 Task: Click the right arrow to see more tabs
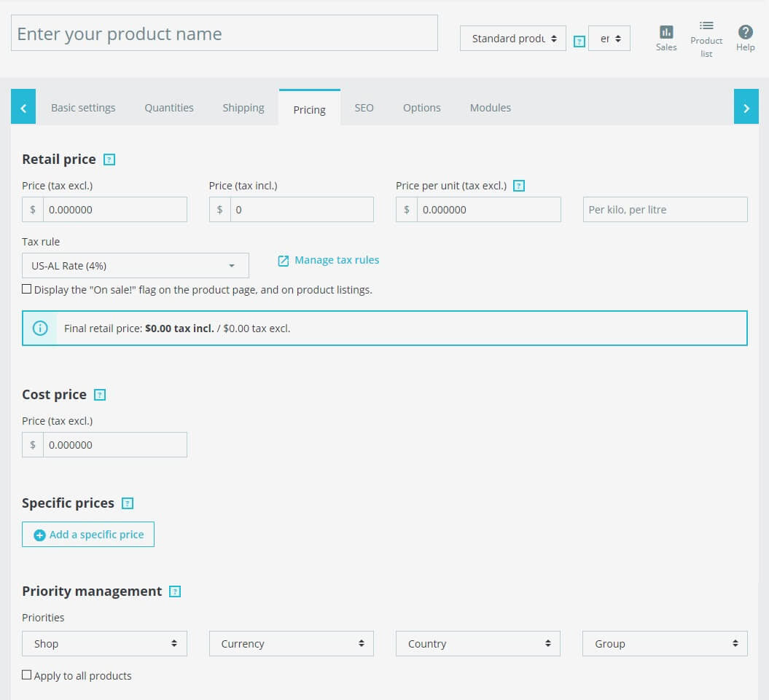pyautogui.click(x=746, y=106)
